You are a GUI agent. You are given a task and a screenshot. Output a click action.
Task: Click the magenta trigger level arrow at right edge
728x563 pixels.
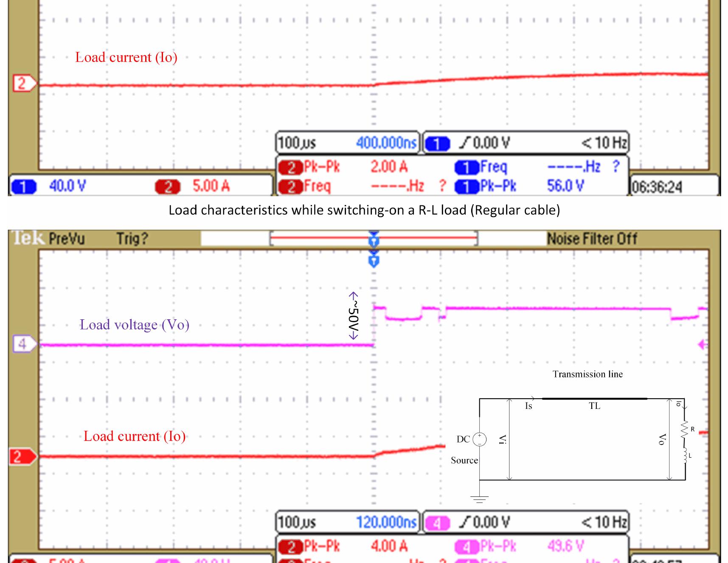point(703,344)
